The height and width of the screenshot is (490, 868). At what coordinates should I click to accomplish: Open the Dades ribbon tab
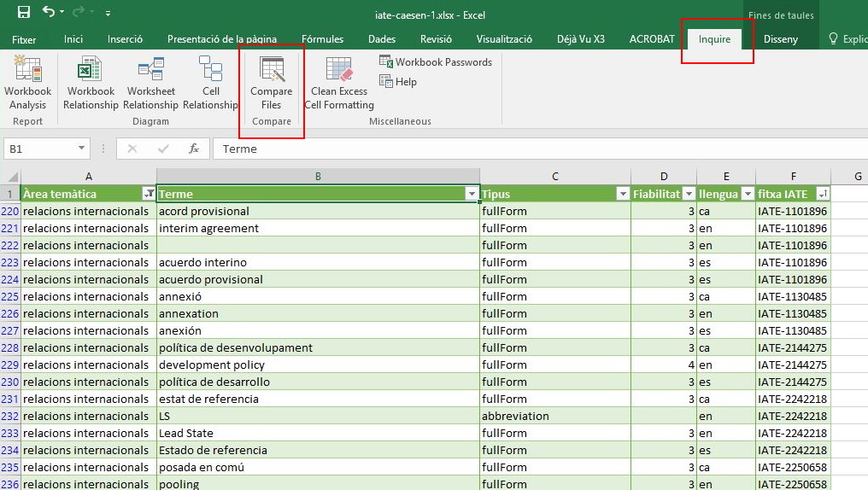coord(382,39)
